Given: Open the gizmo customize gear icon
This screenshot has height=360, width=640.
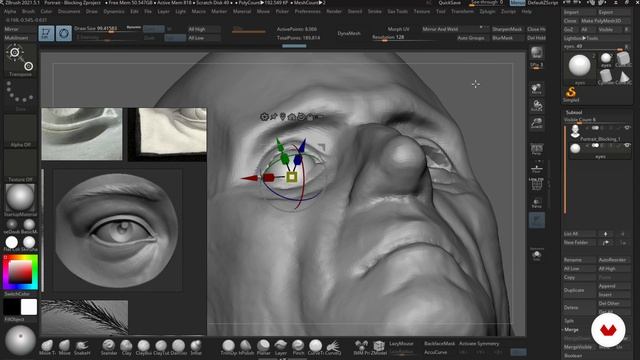Looking at the screenshot, I should tap(264, 117).
